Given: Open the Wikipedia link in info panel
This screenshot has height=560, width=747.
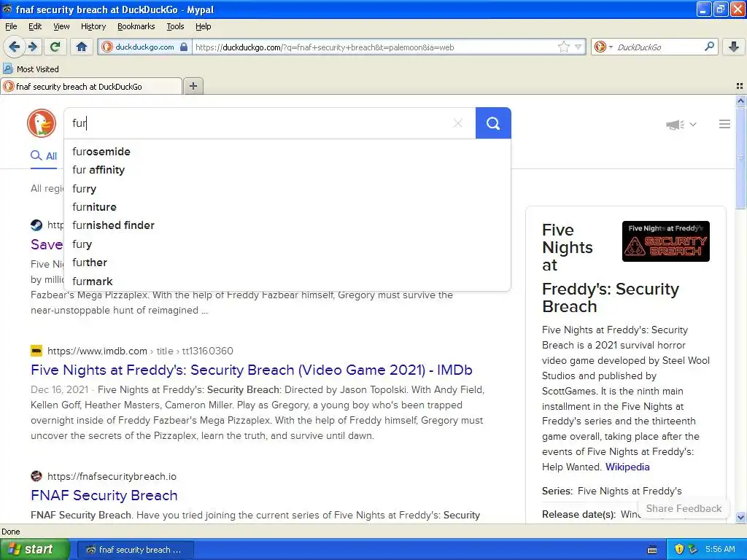Looking at the screenshot, I should point(627,467).
